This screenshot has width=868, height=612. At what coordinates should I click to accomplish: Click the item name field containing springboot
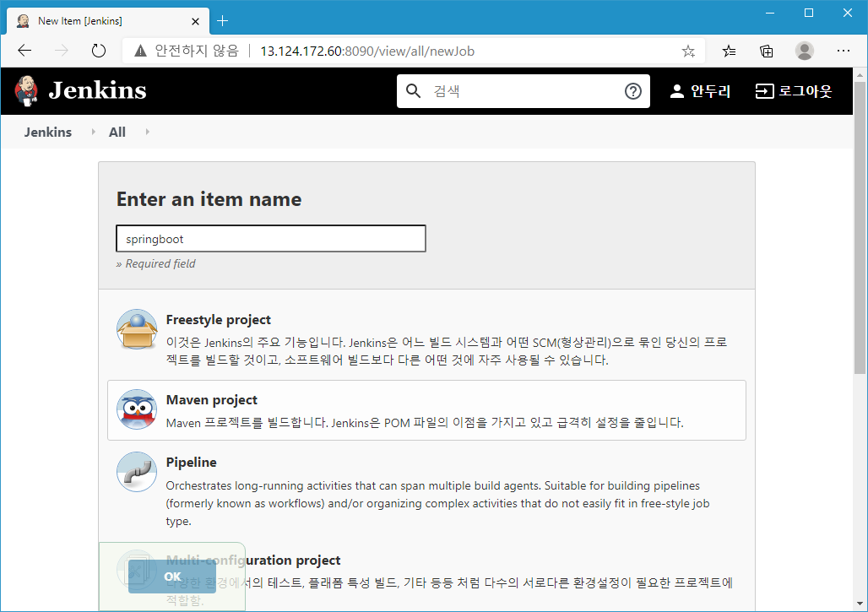(271, 239)
